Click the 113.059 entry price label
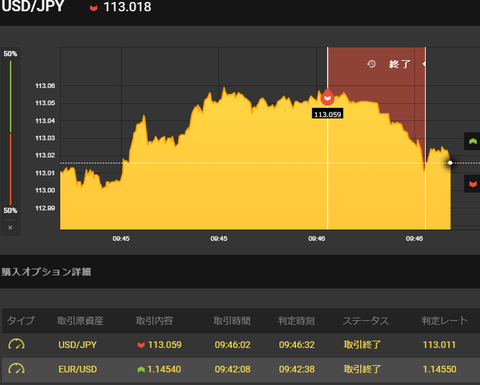This screenshot has height=385, width=480. coord(328,114)
